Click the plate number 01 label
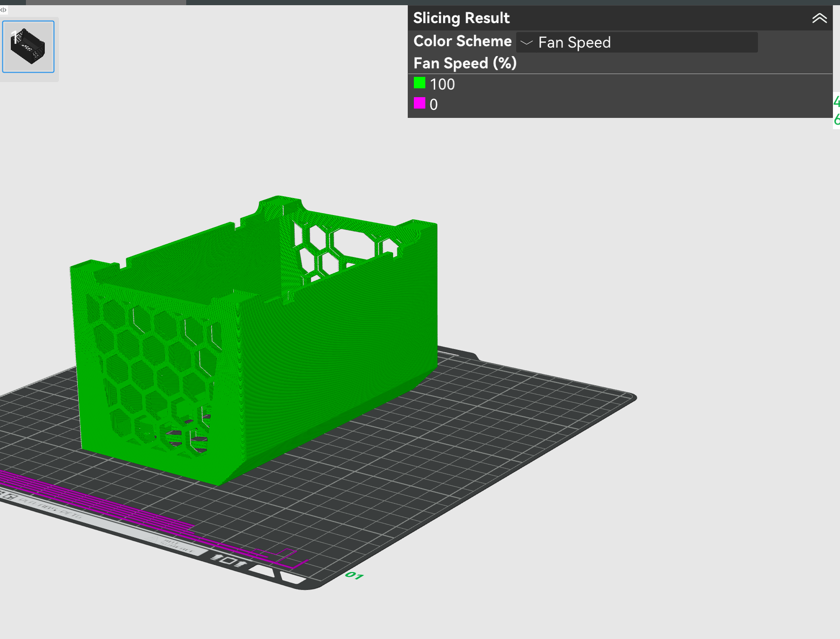840x639 pixels. pos(354,575)
